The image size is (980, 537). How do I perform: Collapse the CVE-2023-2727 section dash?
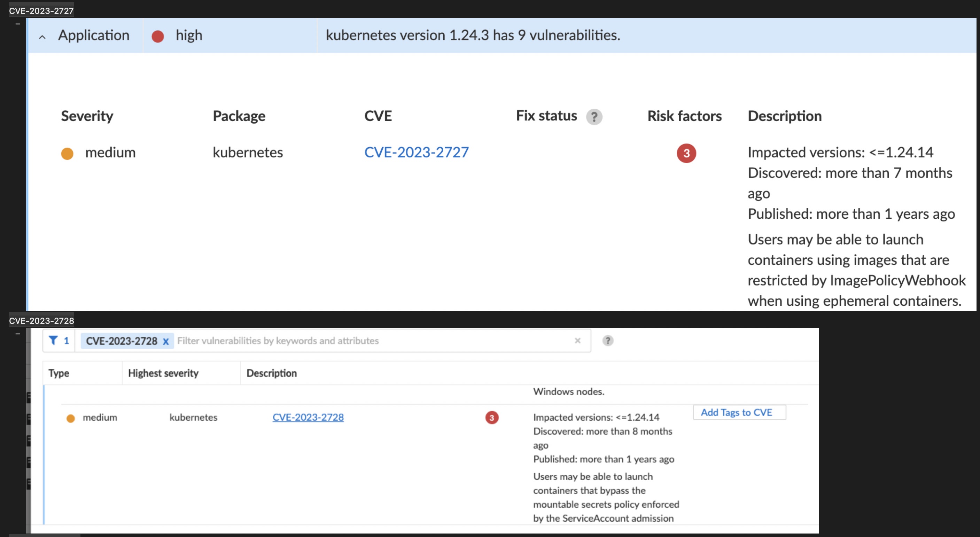coord(17,24)
